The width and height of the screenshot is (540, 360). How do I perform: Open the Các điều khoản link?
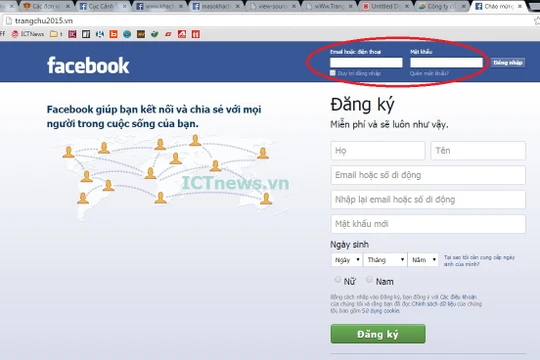(458, 297)
